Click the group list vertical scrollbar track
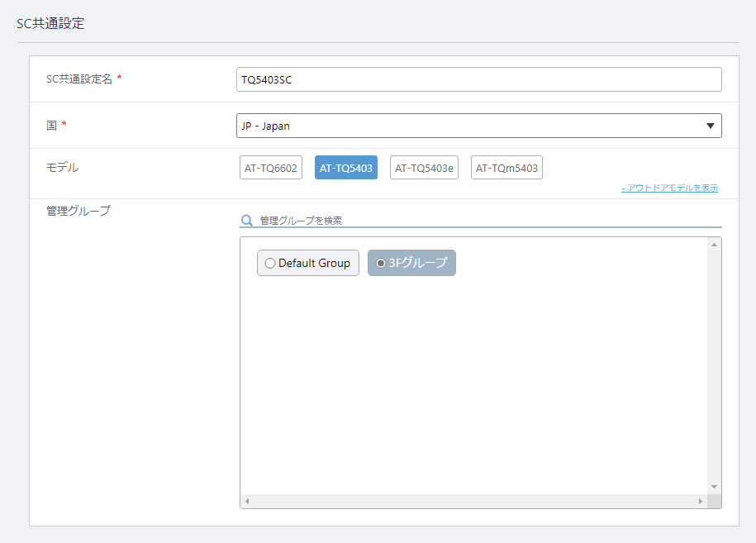This screenshot has height=543, width=756. 714,365
